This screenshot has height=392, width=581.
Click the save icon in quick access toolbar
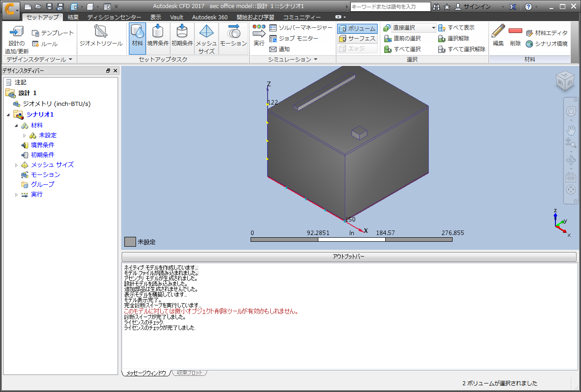(49, 7)
